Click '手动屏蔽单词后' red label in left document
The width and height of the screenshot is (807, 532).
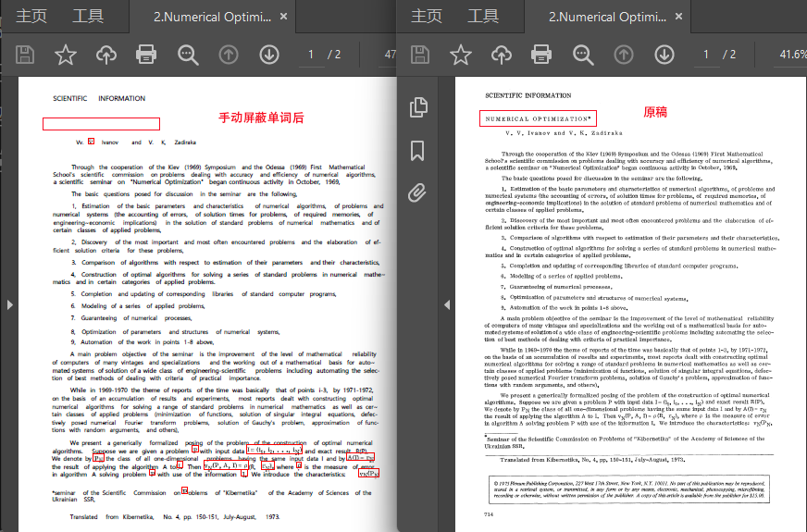[262, 118]
